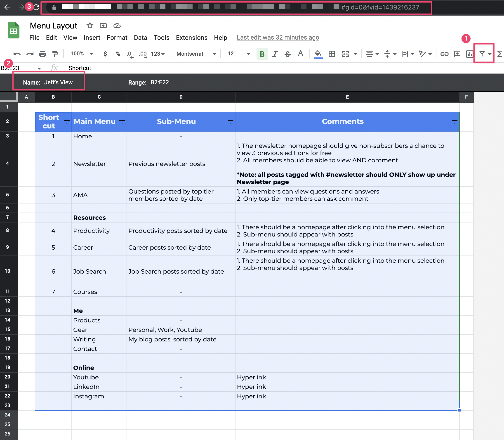
Task: Toggle Strikethrough formatting
Action: click(287, 54)
